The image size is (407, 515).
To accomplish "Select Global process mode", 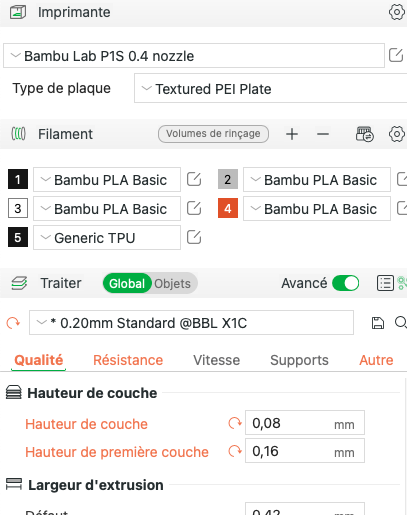I will click(127, 284).
